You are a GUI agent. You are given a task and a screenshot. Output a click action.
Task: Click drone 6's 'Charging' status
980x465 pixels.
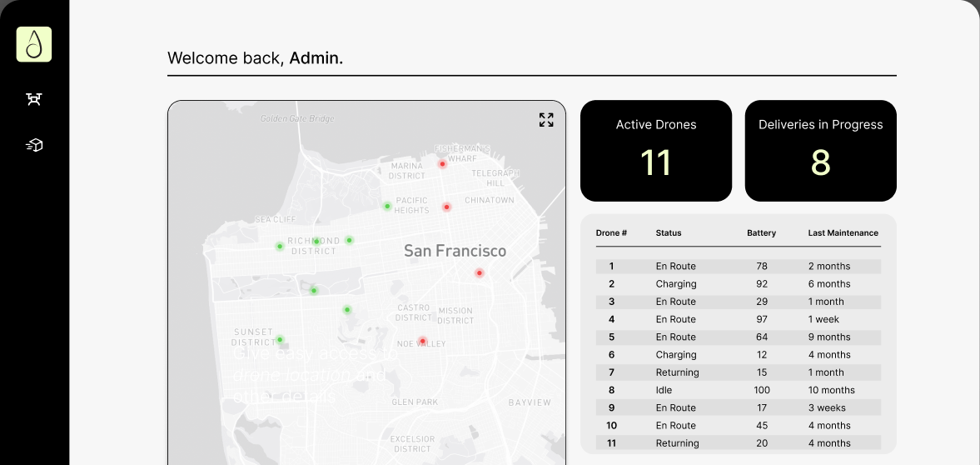[675, 355]
